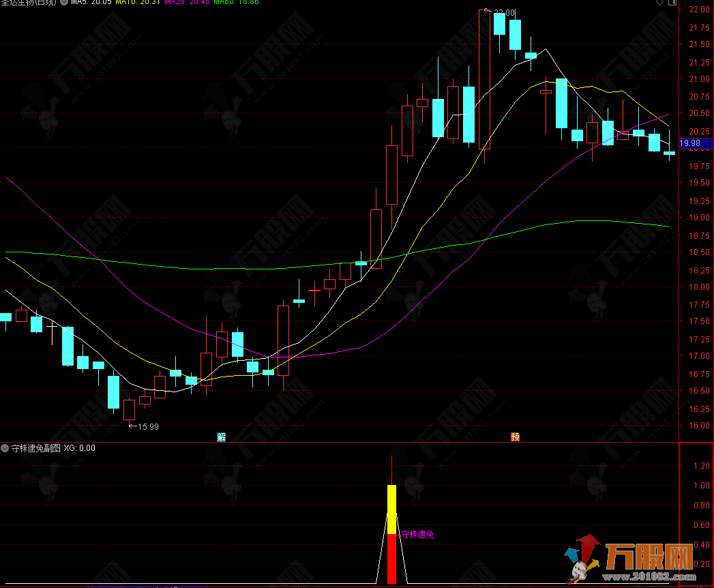714x588 pixels.
Task: Click the magenta 守株逮兔 signal label
Action: coord(417,534)
